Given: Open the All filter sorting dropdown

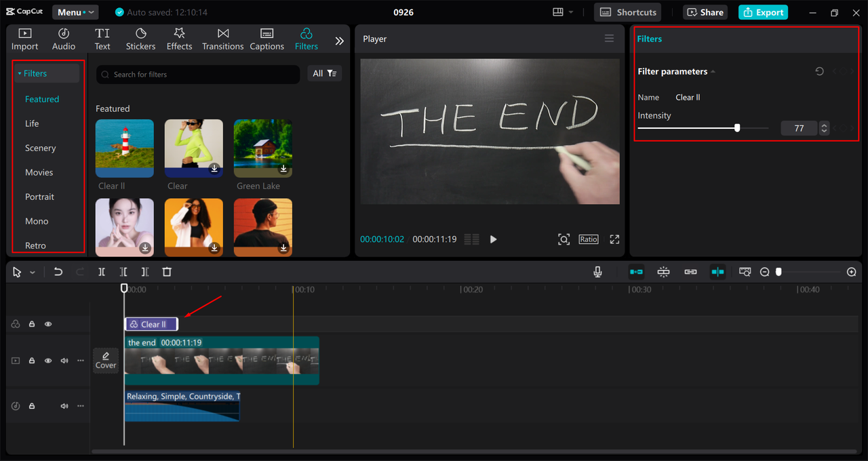Looking at the screenshot, I should coord(324,73).
